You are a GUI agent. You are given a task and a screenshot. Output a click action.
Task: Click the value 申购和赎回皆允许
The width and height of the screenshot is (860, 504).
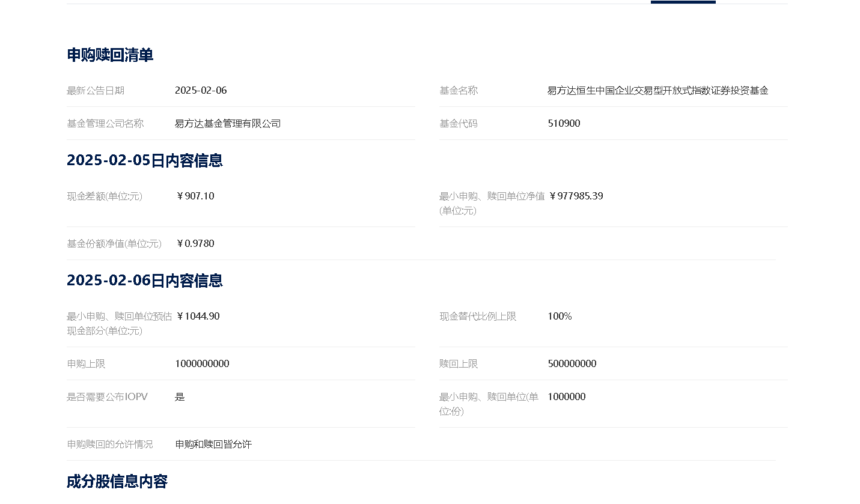[213, 445]
